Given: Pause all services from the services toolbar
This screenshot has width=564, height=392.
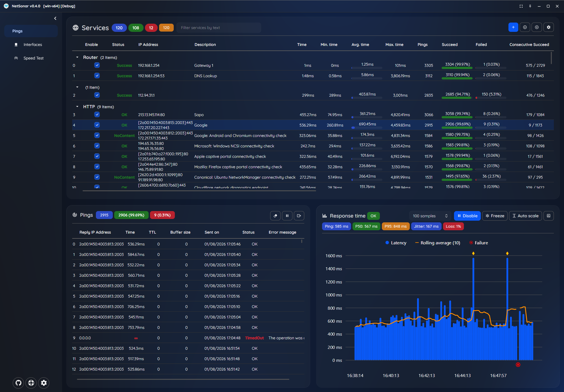Looking at the screenshot, I should (x=537, y=27).
